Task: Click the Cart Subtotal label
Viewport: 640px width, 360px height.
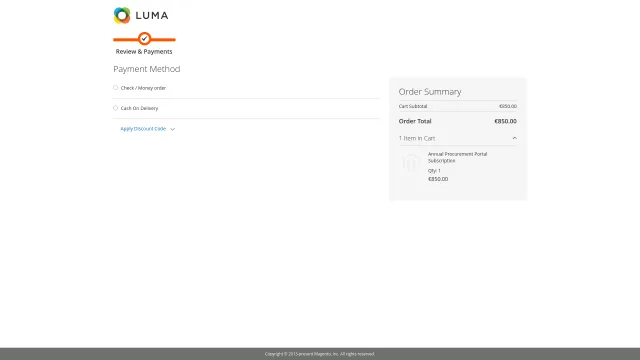Action: pyautogui.click(x=413, y=106)
